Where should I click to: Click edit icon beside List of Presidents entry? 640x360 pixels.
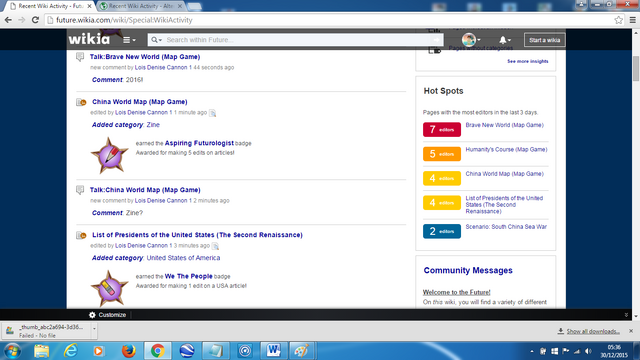coord(81,235)
